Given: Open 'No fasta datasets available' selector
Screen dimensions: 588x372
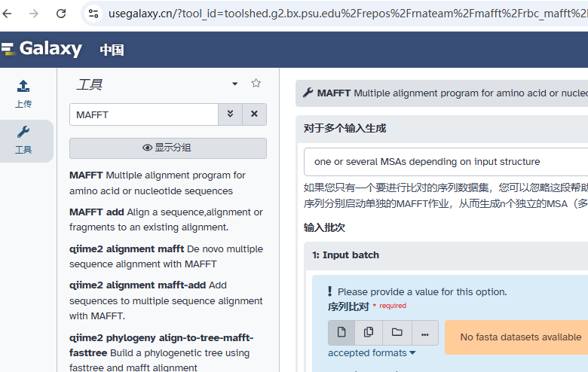Looking at the screenshot, I should point(516,337).
